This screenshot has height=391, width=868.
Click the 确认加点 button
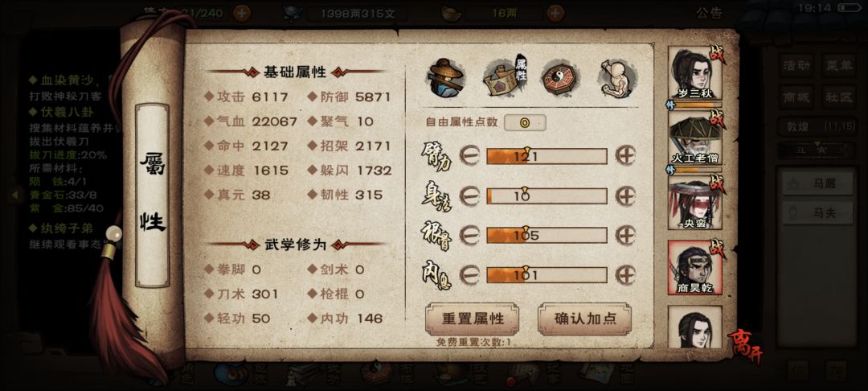click(584, 319)
